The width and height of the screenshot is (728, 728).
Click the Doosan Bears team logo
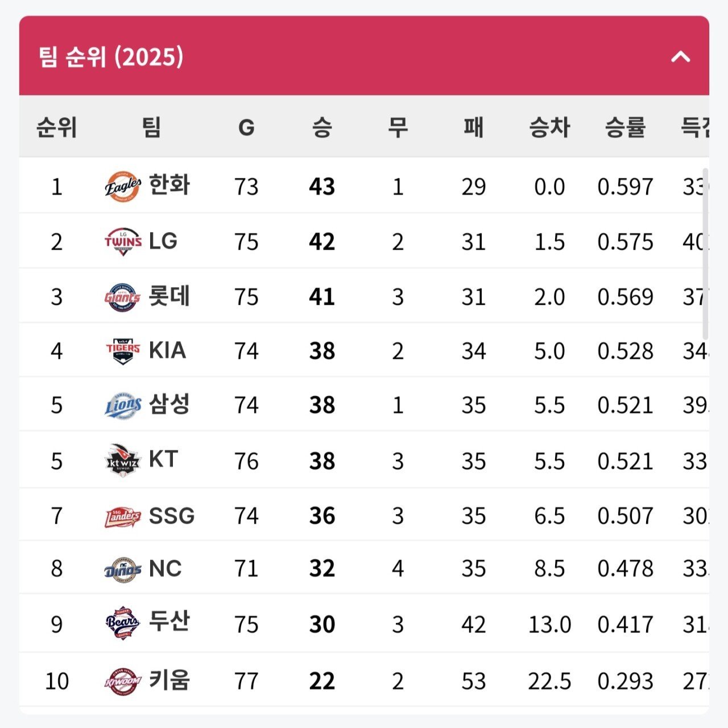[123, 623]
